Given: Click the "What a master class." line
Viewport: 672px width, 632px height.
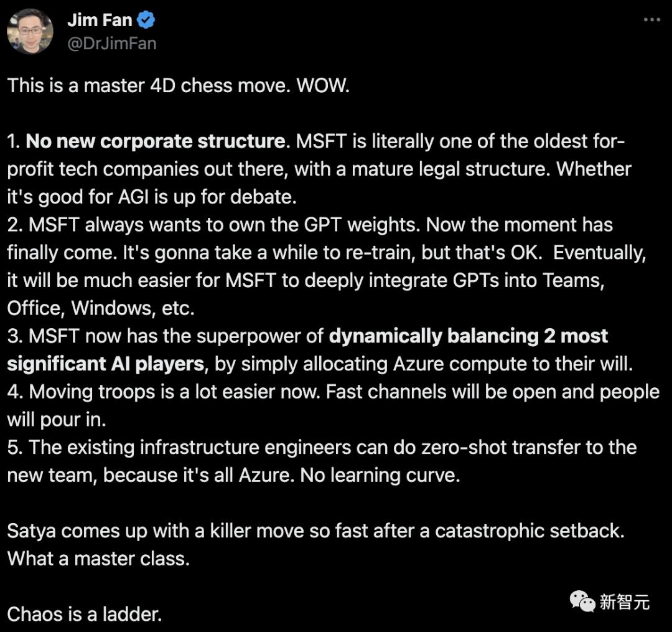Looking at the screenshot, I should click(x=98, y=559).
